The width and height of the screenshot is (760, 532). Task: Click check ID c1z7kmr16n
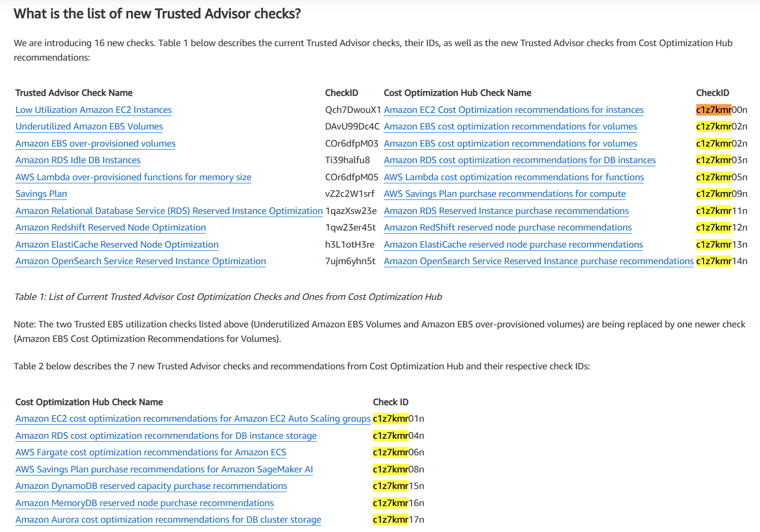point(399,503)
